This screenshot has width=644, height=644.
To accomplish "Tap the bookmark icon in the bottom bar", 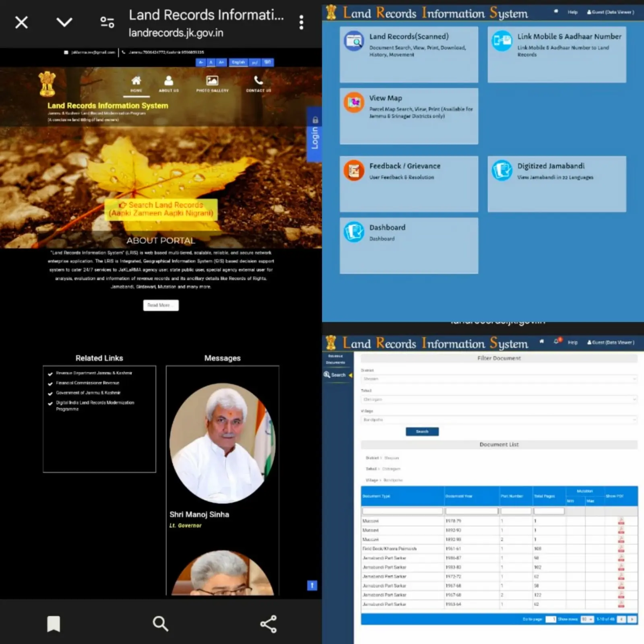I will coord(54,624).
